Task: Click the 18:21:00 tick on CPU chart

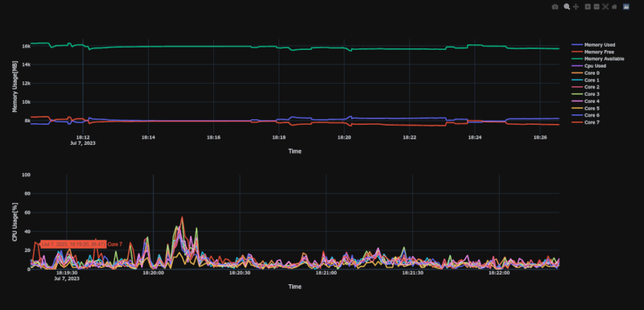Action: 327,273
